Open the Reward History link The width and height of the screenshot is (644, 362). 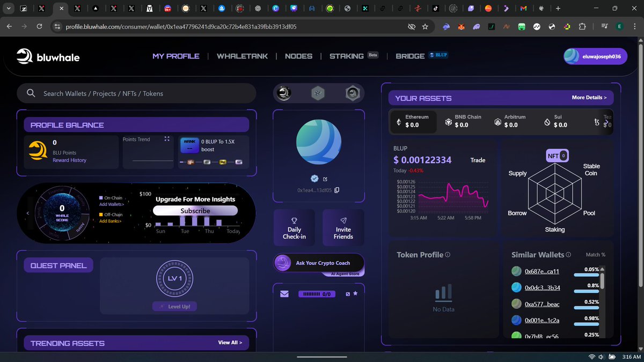pos(69,160)
